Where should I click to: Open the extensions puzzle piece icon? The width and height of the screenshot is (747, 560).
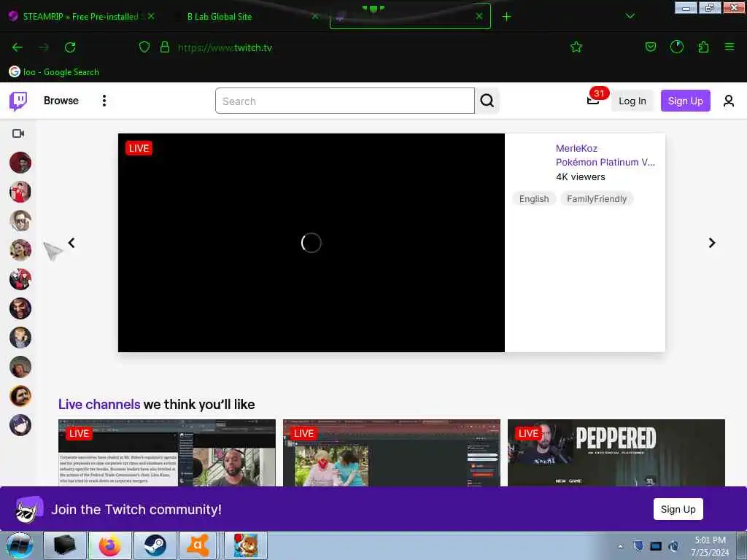(x=703, y=47)
